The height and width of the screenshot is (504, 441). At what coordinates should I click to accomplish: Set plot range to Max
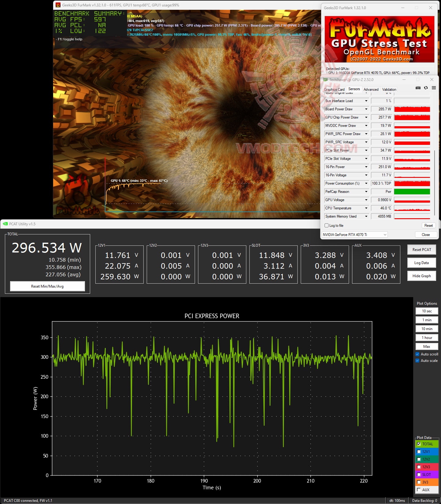(427, 347)
